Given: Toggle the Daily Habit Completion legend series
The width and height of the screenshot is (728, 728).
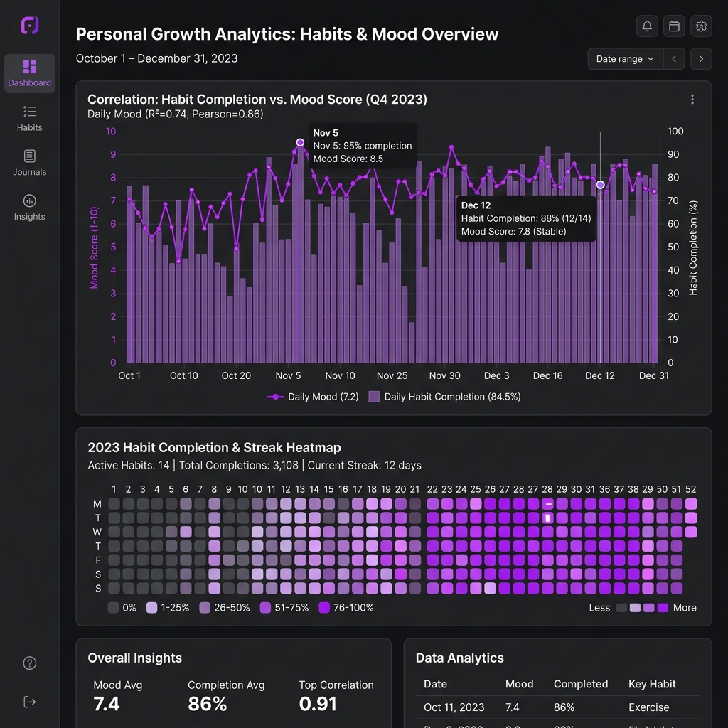Looking at the screenshot, I should tap(444, 397).
